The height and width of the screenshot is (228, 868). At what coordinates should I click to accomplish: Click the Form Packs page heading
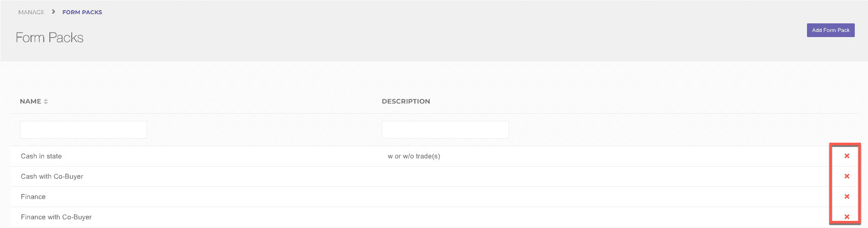click(49, 38)
